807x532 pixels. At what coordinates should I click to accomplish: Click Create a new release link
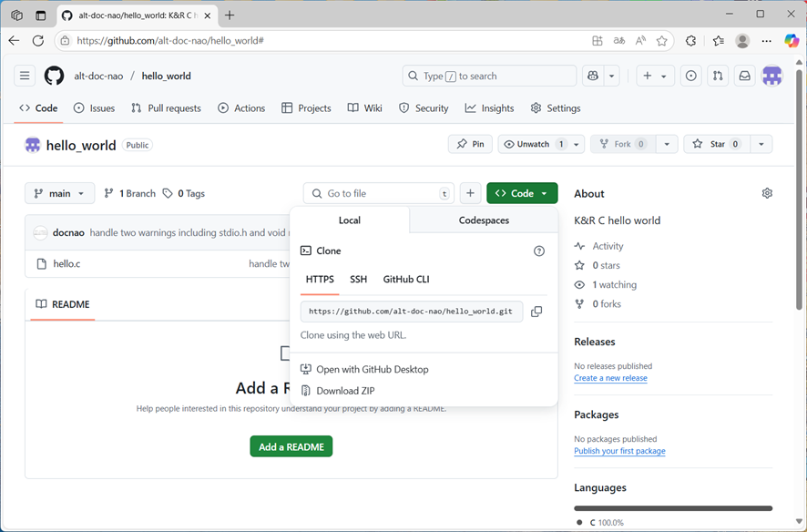(610, 378)
